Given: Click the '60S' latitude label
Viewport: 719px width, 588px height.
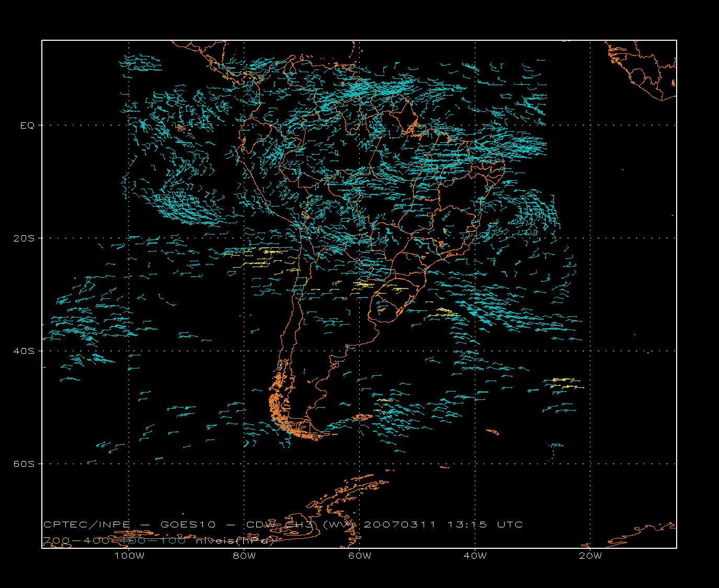Looking at the screenshot, I should (24, 464).
